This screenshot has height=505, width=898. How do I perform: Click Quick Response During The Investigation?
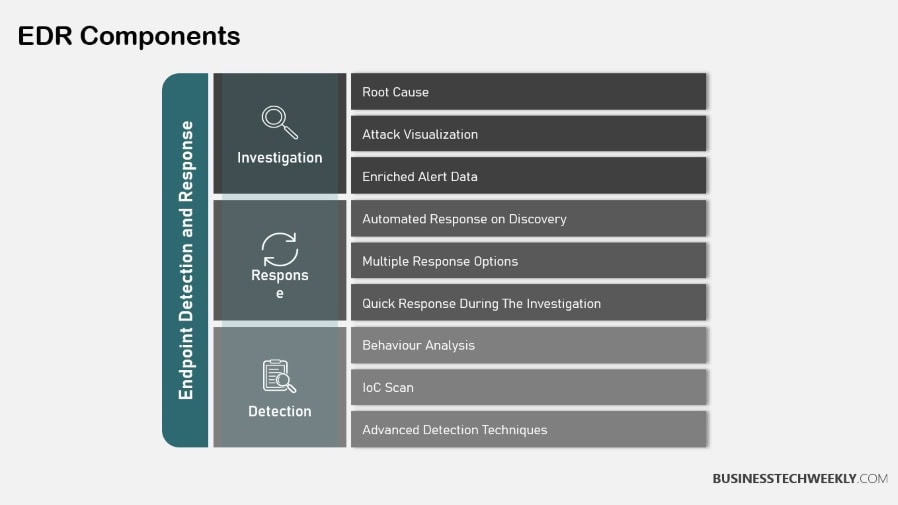click(x=528, y=303)
